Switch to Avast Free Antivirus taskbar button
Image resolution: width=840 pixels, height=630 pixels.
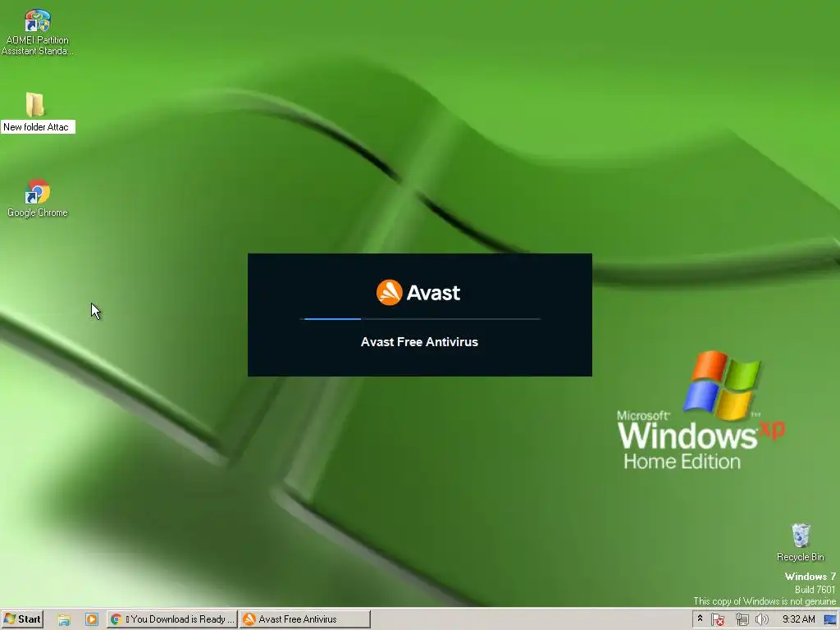pos(305,619)
